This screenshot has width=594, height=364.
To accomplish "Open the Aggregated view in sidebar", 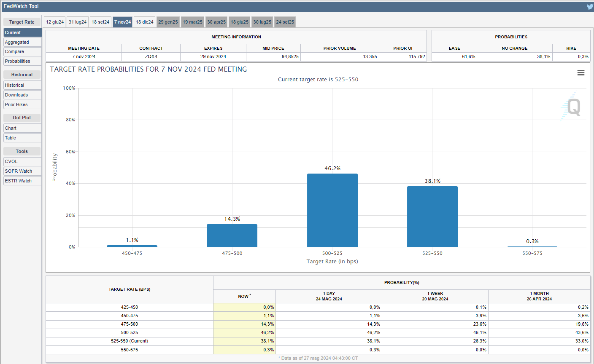I will 22,42.
